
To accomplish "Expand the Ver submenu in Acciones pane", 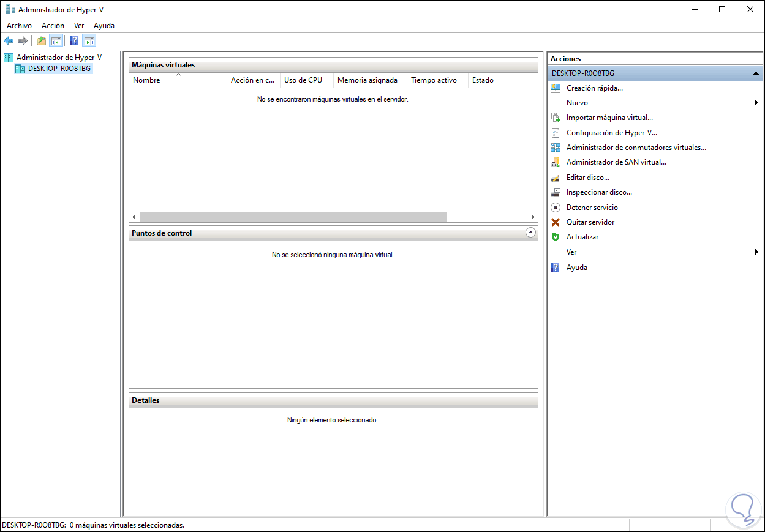I will pos(757,252).
